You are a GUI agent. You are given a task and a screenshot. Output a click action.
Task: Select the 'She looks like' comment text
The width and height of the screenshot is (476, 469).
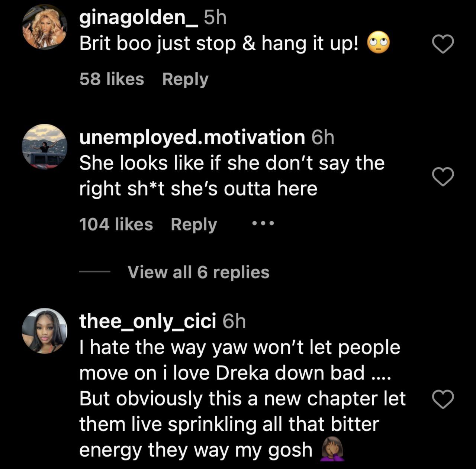232,176
